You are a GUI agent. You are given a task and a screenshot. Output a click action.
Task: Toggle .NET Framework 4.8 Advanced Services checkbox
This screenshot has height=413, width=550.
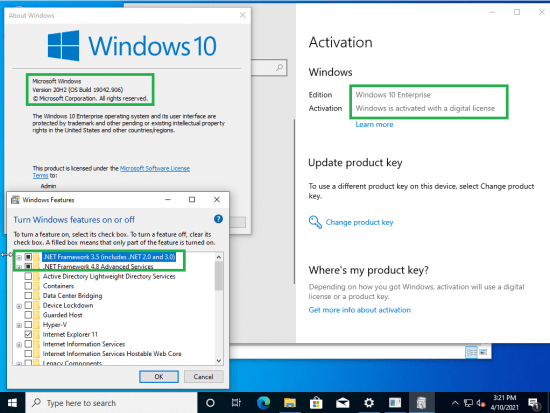[x=28, y=266]
